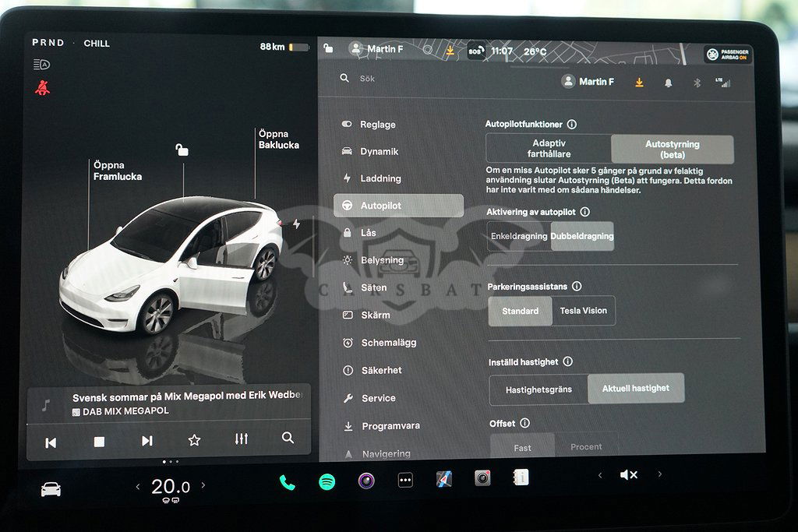This screenshot has width=798, height=532.
Task: Launch Spotify from the bottom dock
Action: click(327, 481)
